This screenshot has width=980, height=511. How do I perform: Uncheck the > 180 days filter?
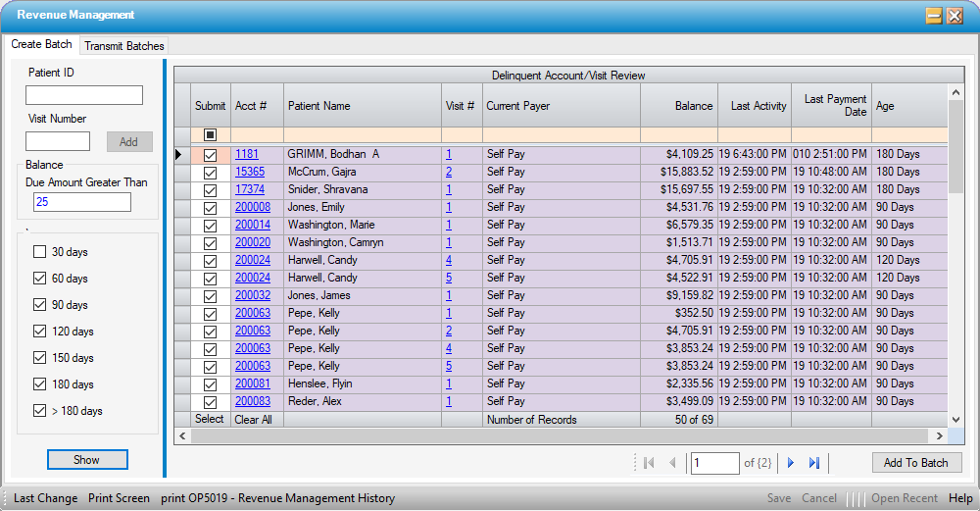pyautogui.click(x=40, y=411)
